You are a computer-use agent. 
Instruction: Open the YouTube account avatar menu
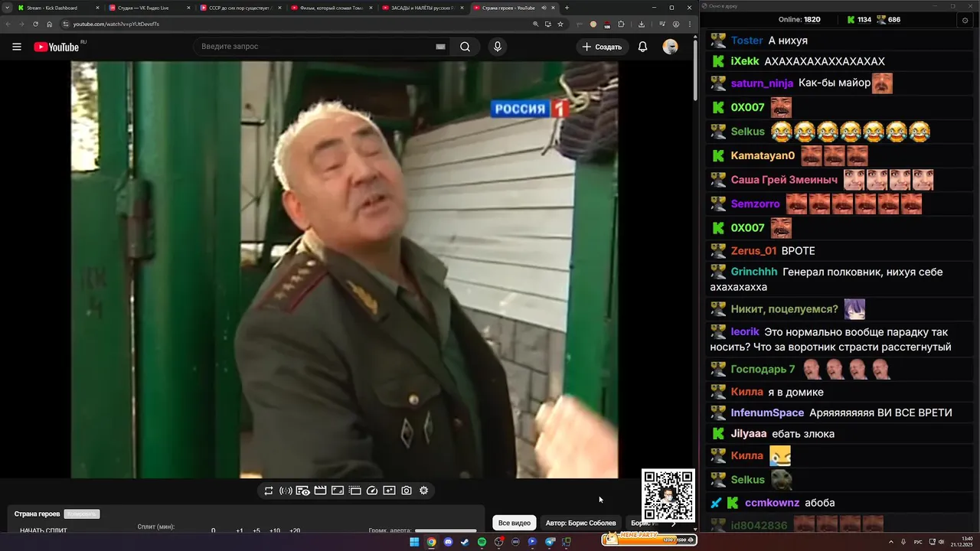tap(671, 47)
